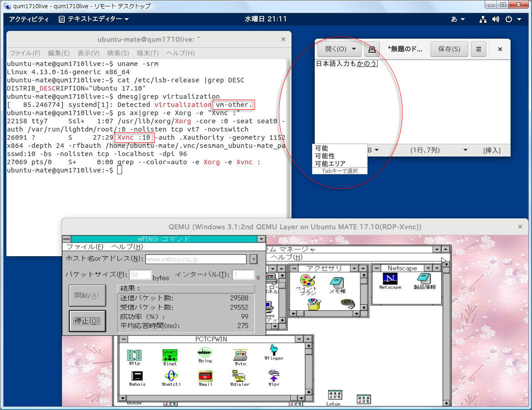This screenshot has height=410, width=532.
Task: Expand the 開く(O) dropdown in text editor
Action: [354, 49]
